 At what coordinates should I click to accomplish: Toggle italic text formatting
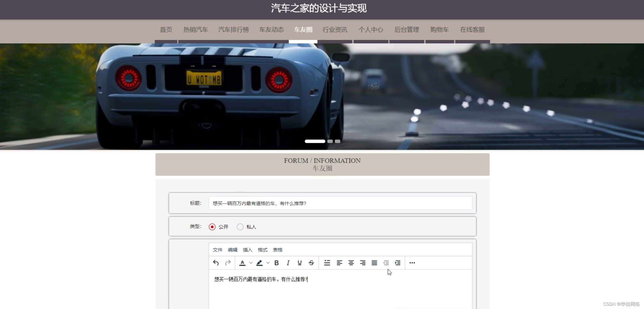[288, 263]
